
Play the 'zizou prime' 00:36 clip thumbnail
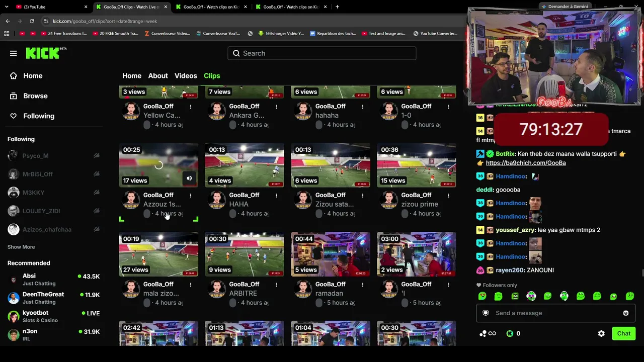click(x=417, y=165)
